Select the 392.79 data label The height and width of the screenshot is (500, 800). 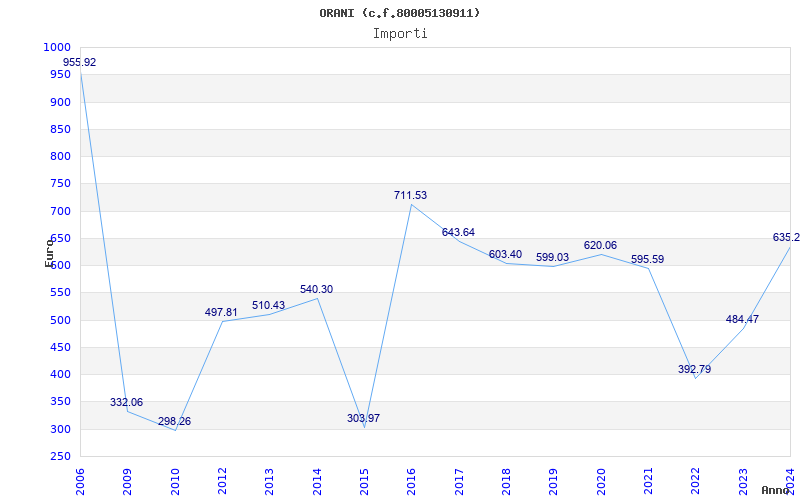(694, 369)
